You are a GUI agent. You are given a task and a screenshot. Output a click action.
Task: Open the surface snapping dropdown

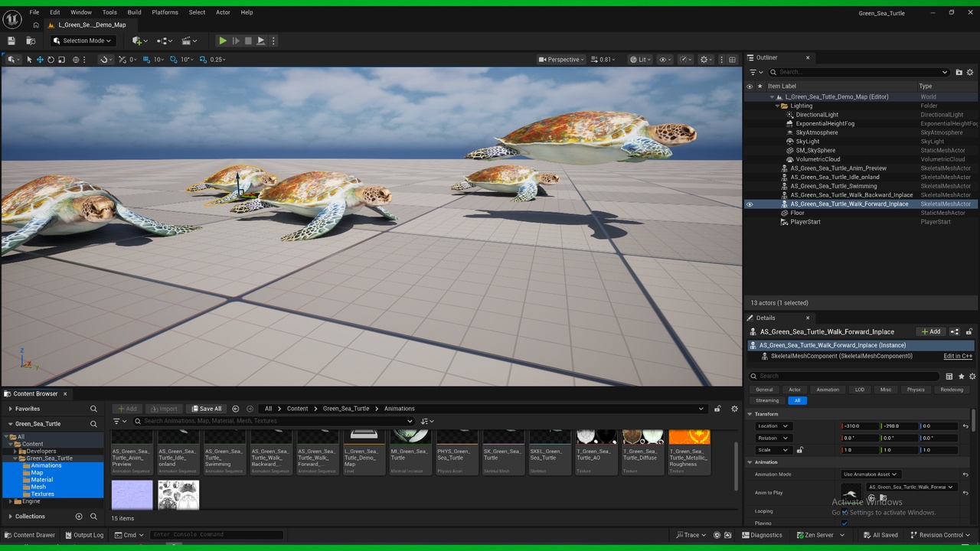[106, 60]
